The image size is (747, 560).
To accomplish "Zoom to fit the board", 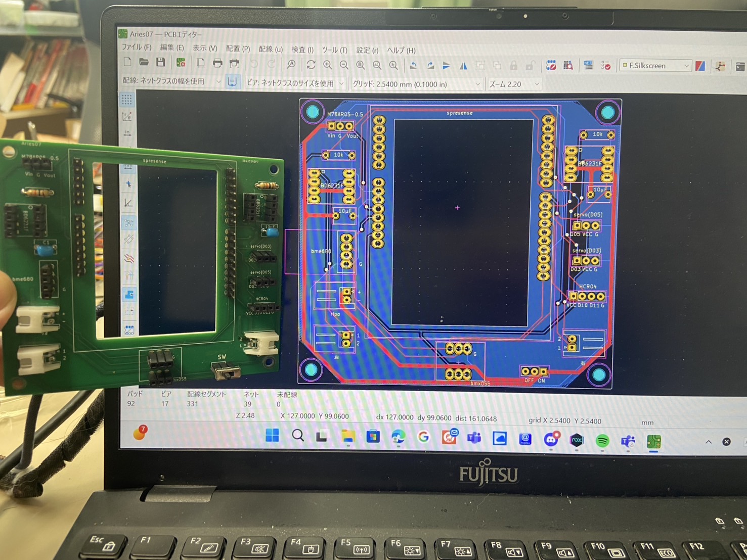I will [x=361, y=65].
